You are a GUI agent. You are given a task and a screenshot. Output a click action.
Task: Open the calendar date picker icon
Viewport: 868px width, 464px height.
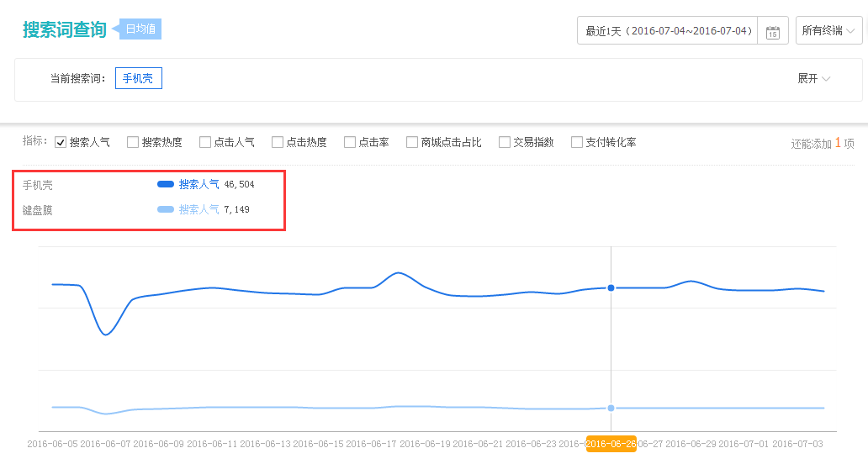[x=773, y=31]
